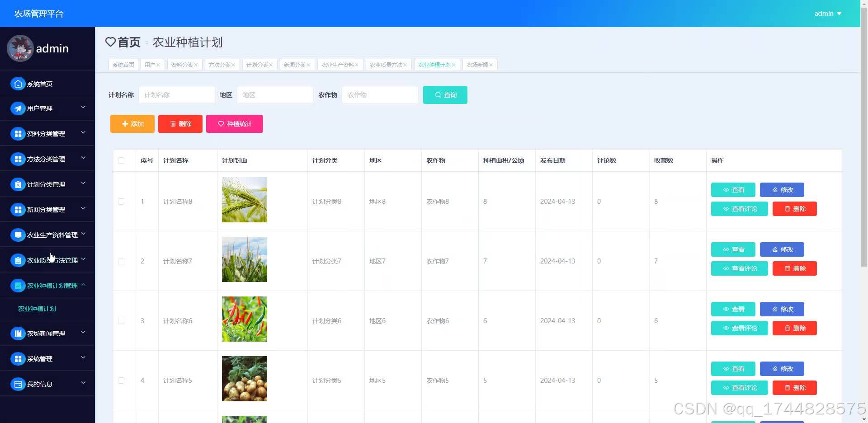
Task: Click the wheat cover image in row 1
Action: point(245,200)
